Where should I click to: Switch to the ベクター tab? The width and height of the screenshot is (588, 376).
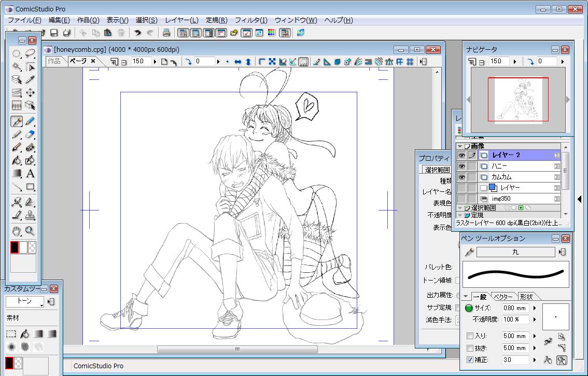[x=503, y=297]
